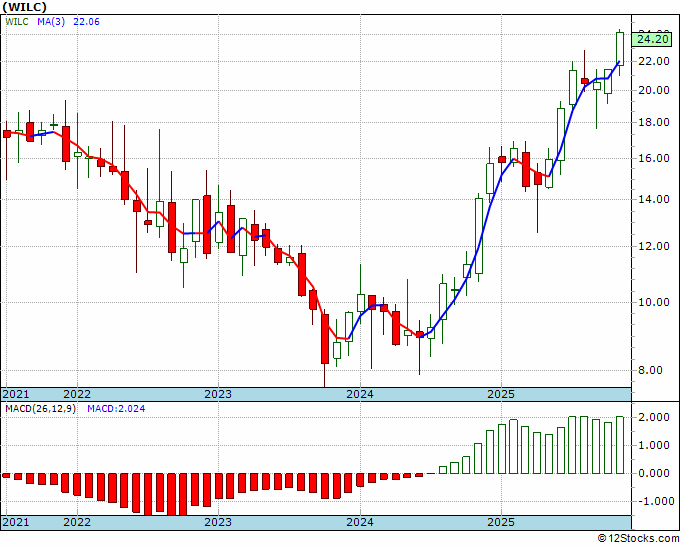Click the 8.00 price axis label
Viewport: 680px width, 546px height.
650,370
